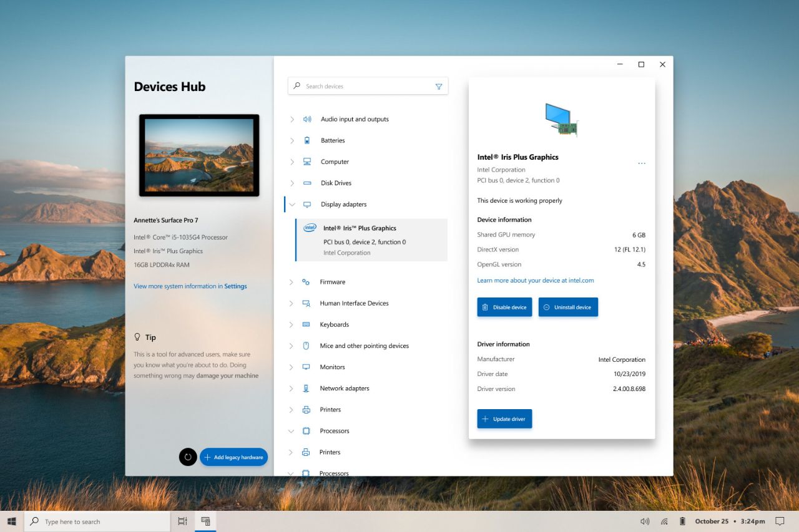799x532 pixels.
Task: Open the three-dot more options in device card
Action: click(642, 163)
